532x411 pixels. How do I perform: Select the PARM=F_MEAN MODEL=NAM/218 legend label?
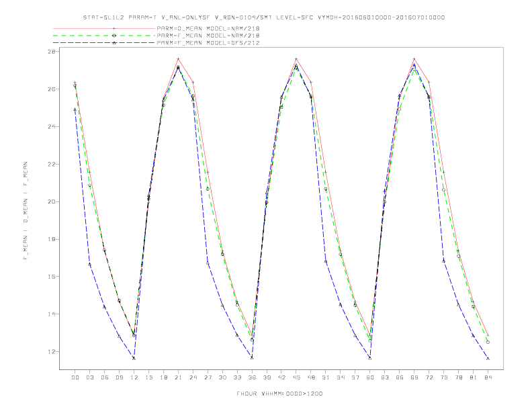[208, 36]
